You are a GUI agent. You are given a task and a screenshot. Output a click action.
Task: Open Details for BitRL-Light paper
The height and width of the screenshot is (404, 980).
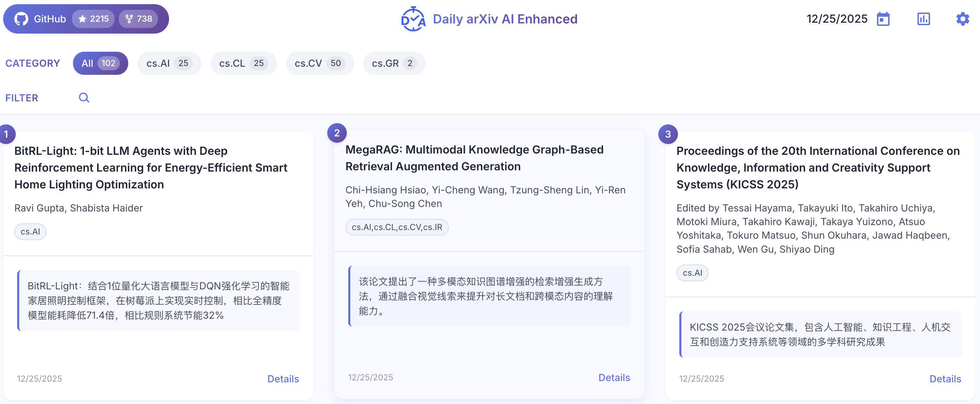point(283,378)
